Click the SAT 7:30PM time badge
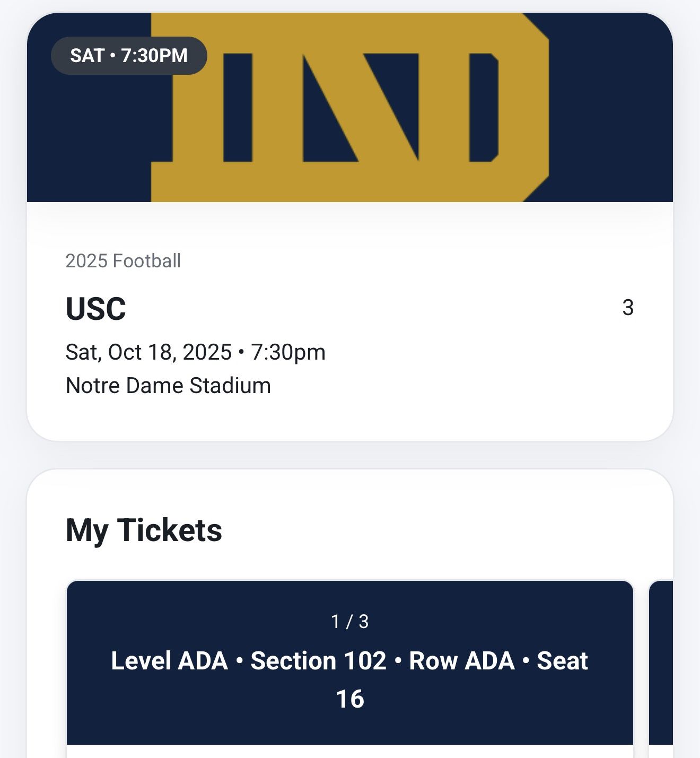The image size is (700, 758). [129, 56]
